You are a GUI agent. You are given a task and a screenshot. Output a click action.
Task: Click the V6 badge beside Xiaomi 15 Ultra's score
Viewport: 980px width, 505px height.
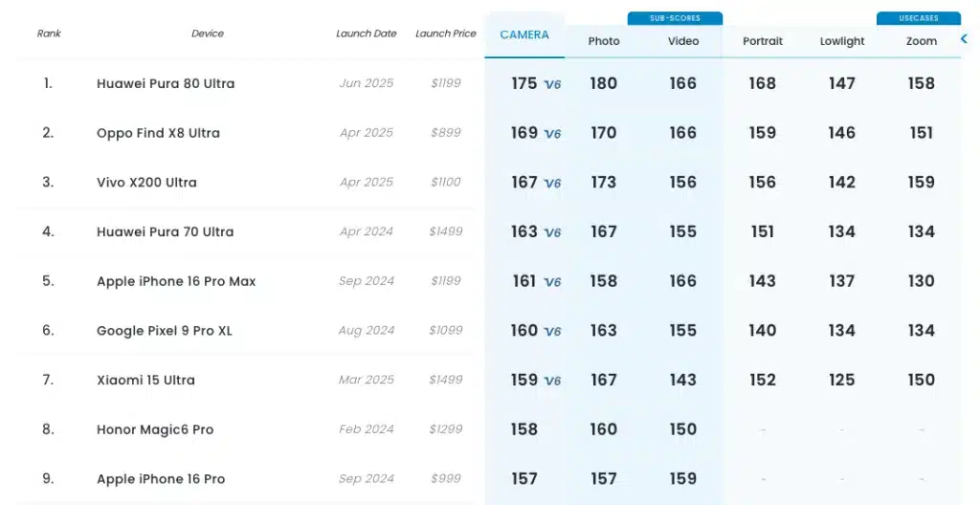[x=552, y=381]
